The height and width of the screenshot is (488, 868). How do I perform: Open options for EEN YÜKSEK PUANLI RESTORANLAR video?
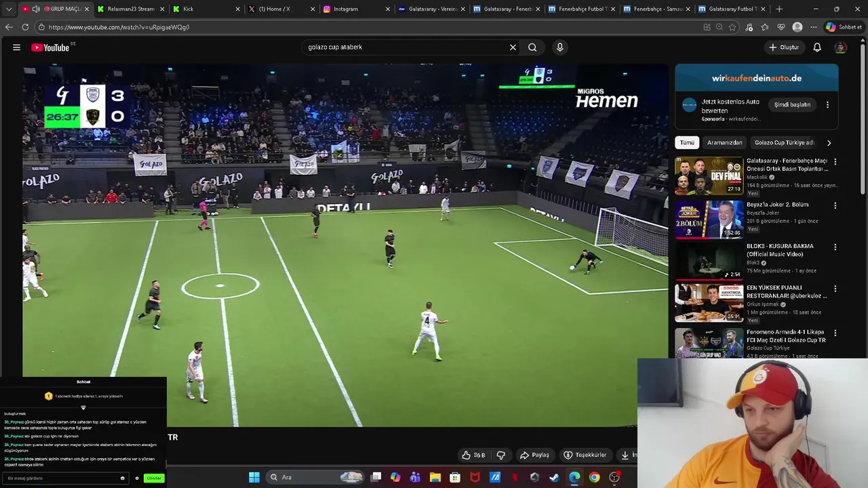[835, 289]
